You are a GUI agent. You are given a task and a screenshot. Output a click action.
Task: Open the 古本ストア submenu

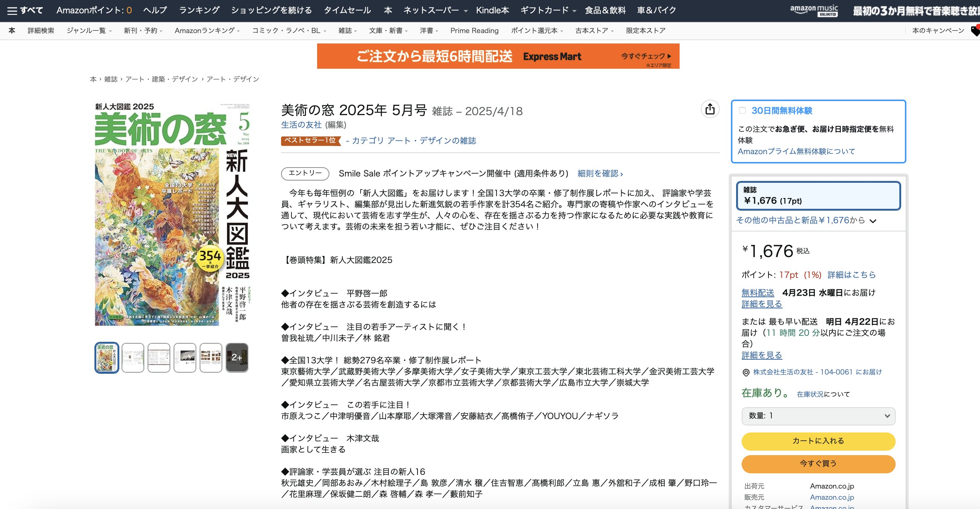coord(594,30)
